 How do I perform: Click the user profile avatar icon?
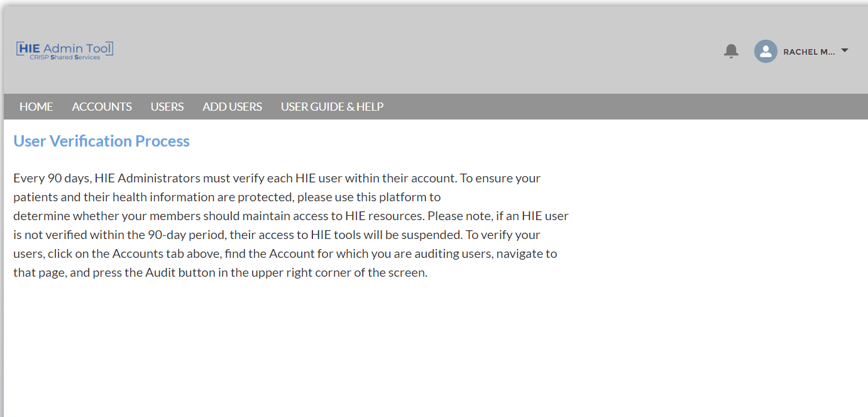click(766, 52)
